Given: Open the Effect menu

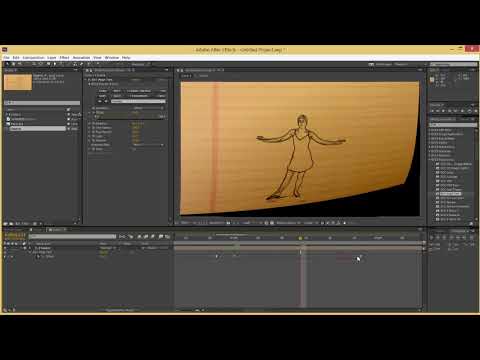Looking at the screenshot, I should (64, 58).
